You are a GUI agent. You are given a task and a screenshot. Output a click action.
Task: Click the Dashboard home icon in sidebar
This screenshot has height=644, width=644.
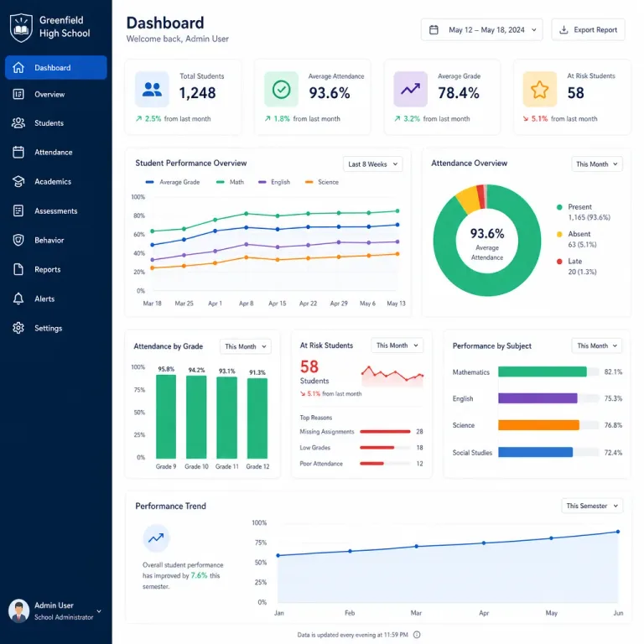pyautogui.click(x=18, y=67)
